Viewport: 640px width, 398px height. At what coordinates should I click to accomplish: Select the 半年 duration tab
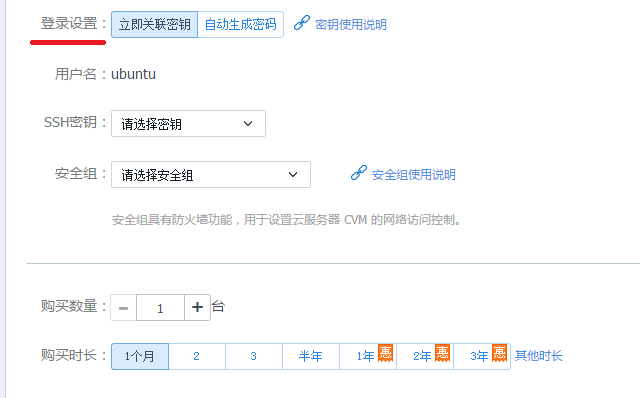pyautogui.click(x=311, y=356)
